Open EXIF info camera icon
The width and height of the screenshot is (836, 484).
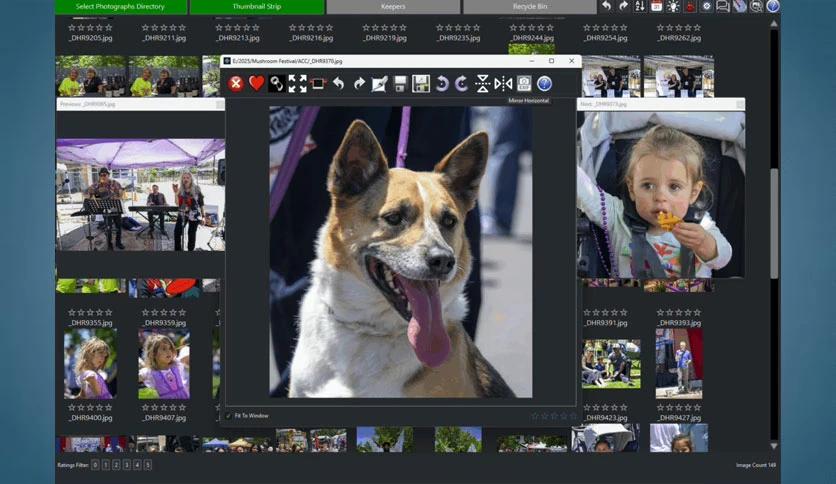[524, 84]
